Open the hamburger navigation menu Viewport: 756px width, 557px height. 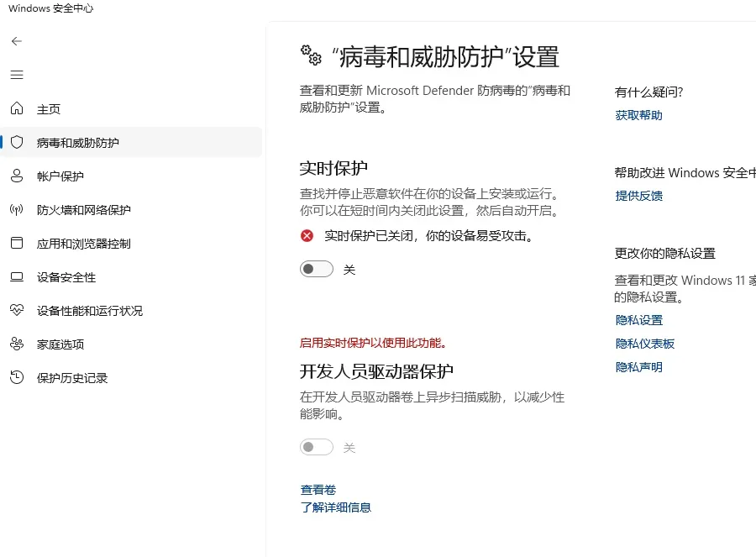(17, 75)
